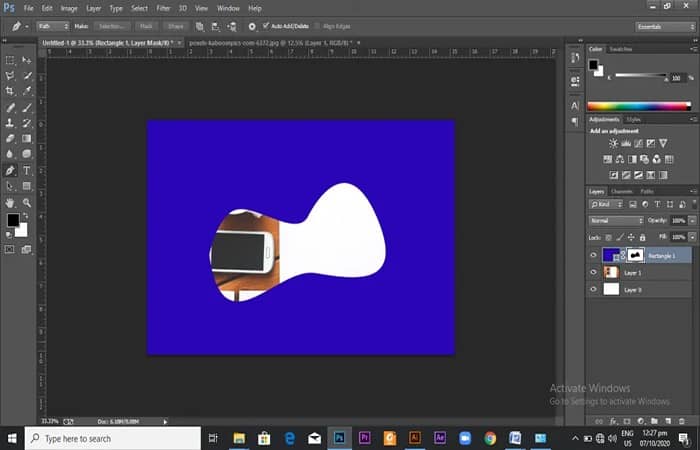The image size is (700, 450).
Task: Click the Path operations icon in options bar
Action: 200,26
